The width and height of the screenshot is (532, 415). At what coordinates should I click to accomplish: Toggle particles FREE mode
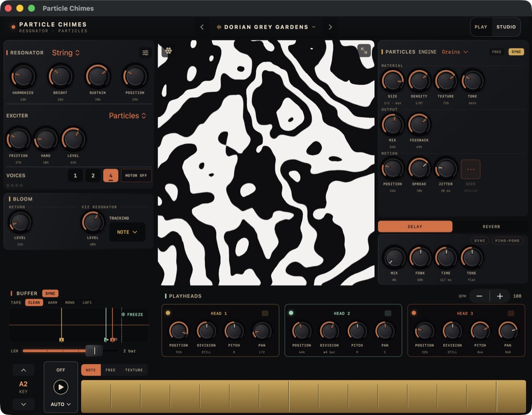click(496, 52)
